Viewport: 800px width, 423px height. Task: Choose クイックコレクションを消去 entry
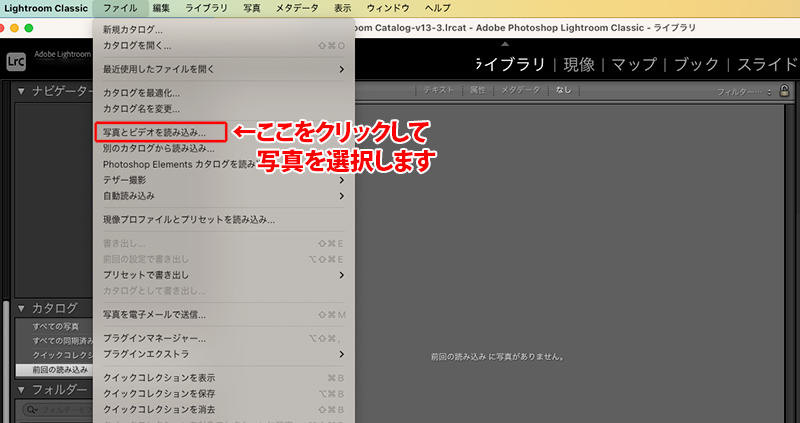click(223, 410)
